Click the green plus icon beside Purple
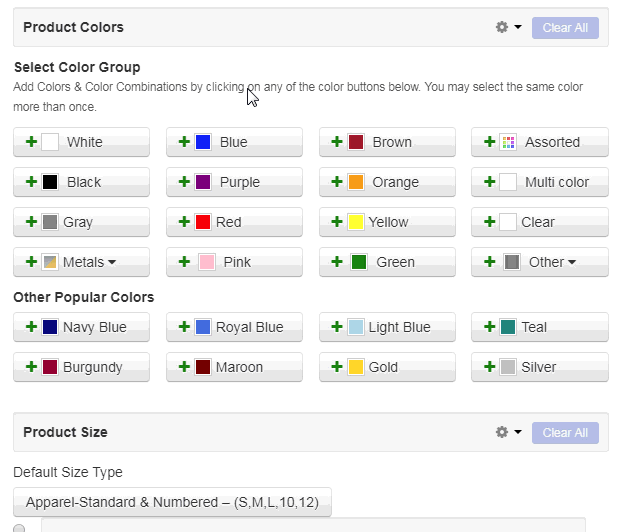The height and width of the screenshot is (532, 620). click(x=184, y=182)
